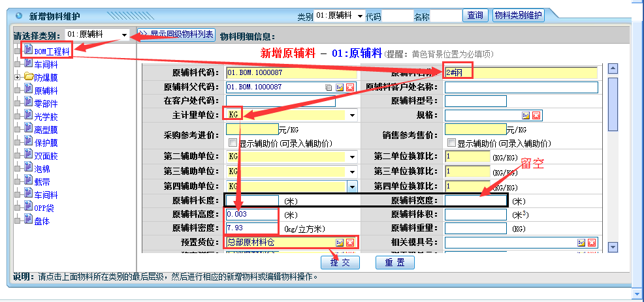Click the 泡棉 document icon in tree

click(x=28, y=167)
